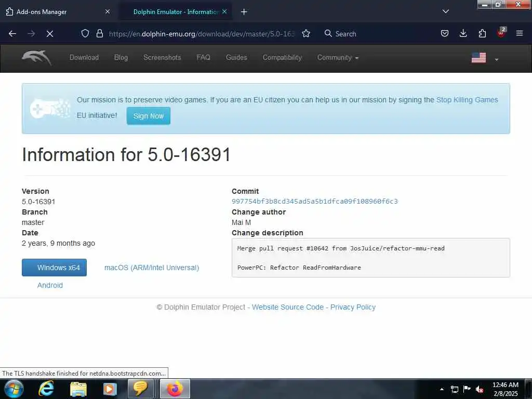The image size is (532, 399).
Task: Open the Website Source Code link
Action: 288,307
